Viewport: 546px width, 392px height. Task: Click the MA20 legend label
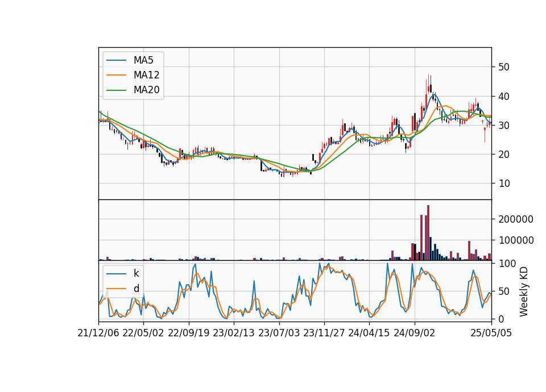point(146,90)
